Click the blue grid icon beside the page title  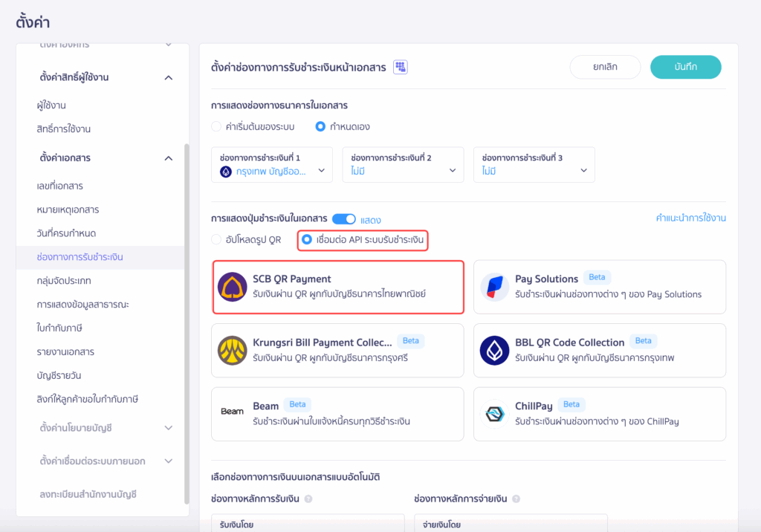pos(400,66)
